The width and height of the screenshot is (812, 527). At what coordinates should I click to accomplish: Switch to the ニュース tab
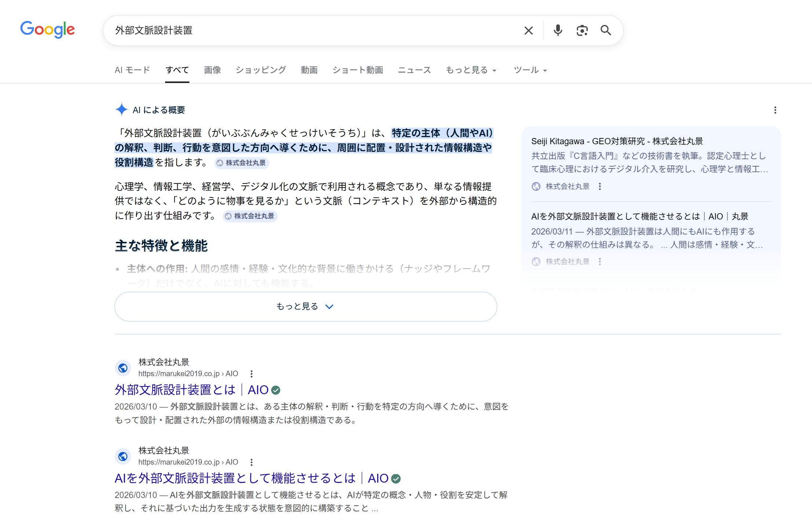[414, 70]
